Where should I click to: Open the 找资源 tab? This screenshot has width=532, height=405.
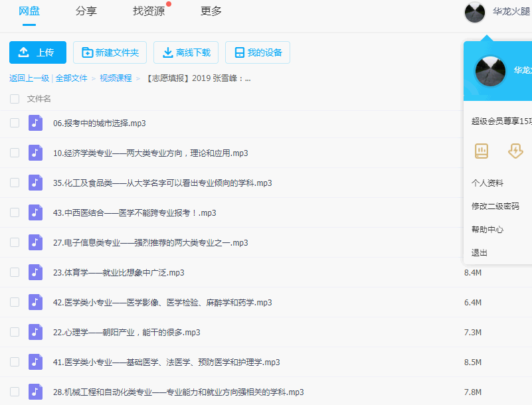[149, 11]
